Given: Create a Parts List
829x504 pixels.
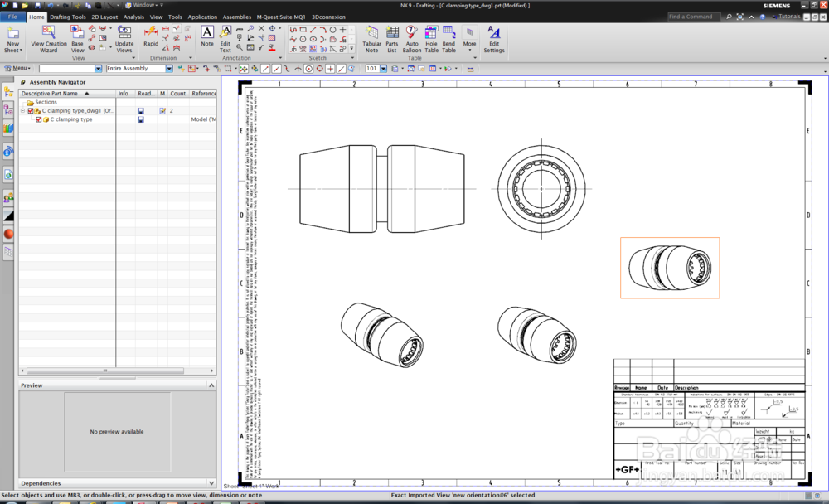Looking at the screenshot, I should pos(392,39).
